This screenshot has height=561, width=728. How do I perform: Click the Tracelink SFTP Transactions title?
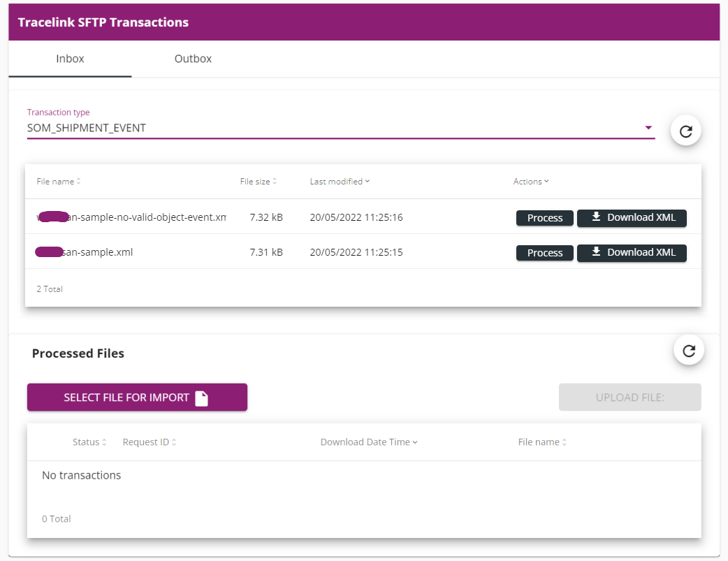103,22
